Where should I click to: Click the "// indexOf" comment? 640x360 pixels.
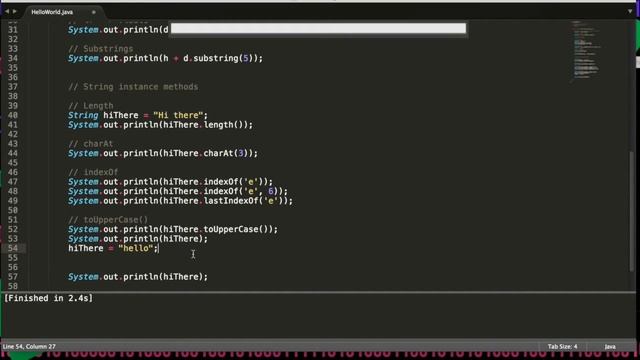93,172
